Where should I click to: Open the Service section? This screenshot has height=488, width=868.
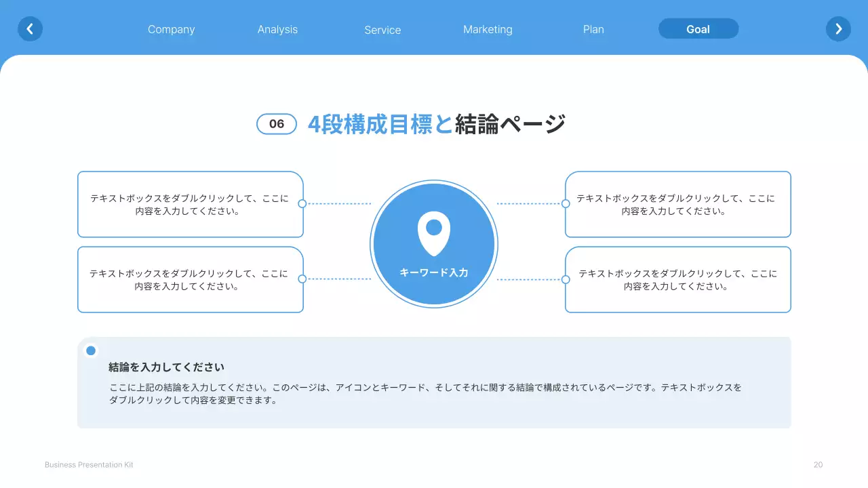tap(382, 30)
